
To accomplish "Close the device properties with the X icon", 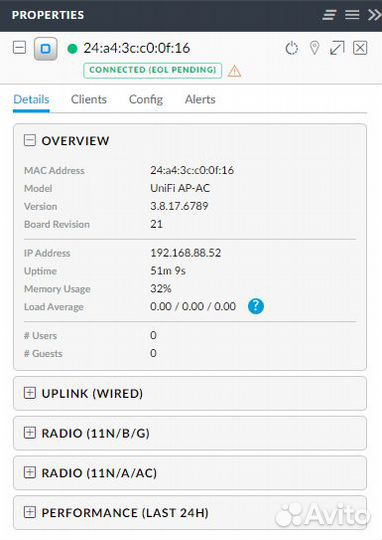I will coord(360,48).
